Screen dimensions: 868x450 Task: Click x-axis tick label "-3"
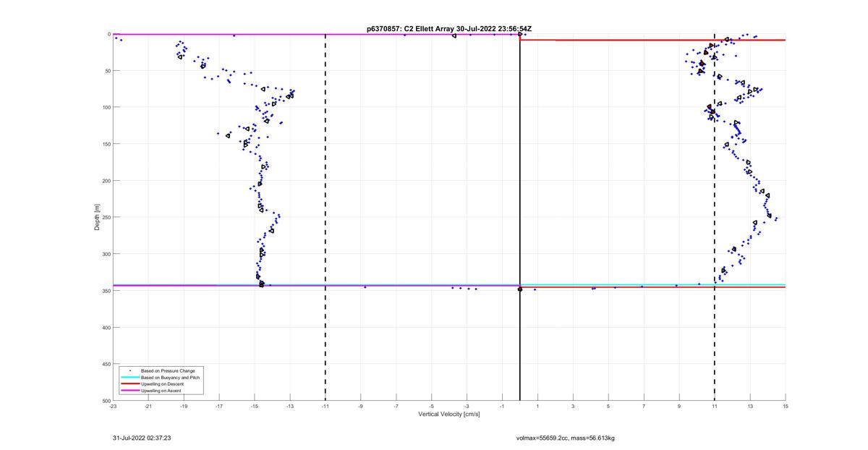467,406
